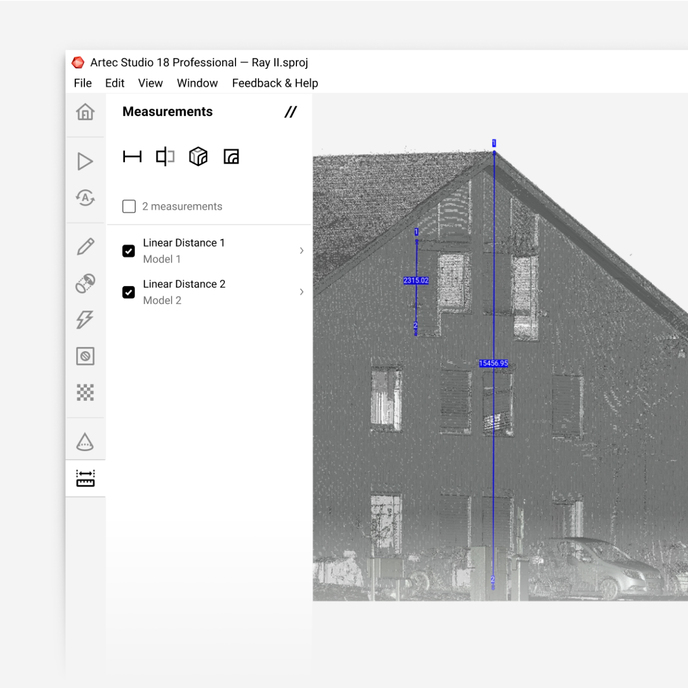Open the Autopilot icon in sidebar

coord(85,198)
